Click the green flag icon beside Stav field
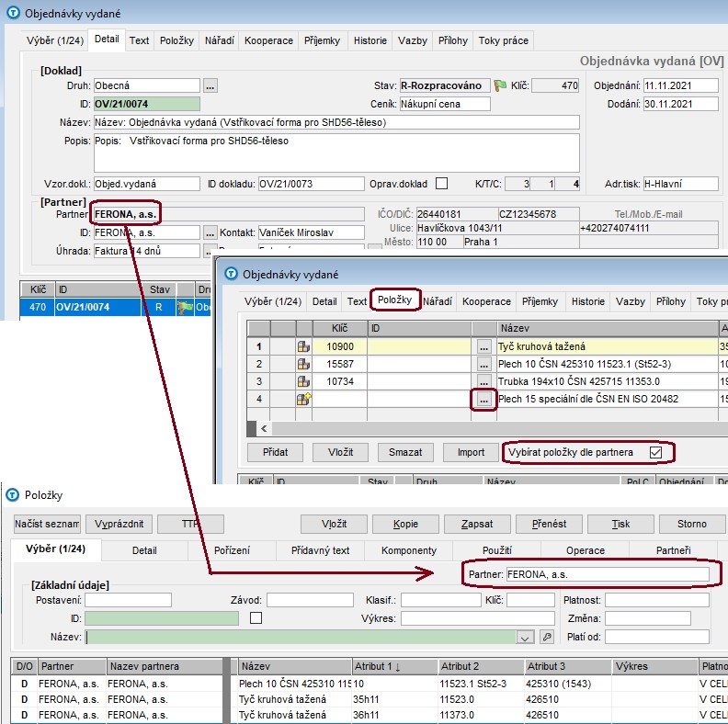728x724 pixels. pos(500,85)
